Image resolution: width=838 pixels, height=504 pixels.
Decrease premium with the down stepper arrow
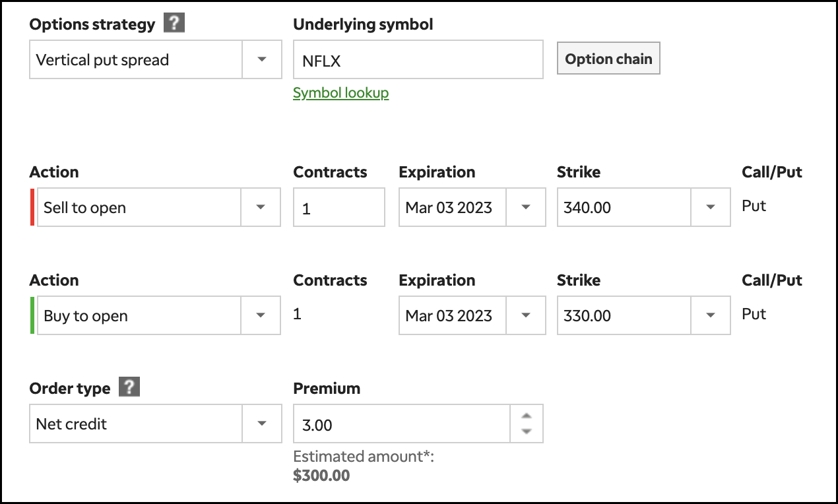pyautogui.click(x=526, y=431)
